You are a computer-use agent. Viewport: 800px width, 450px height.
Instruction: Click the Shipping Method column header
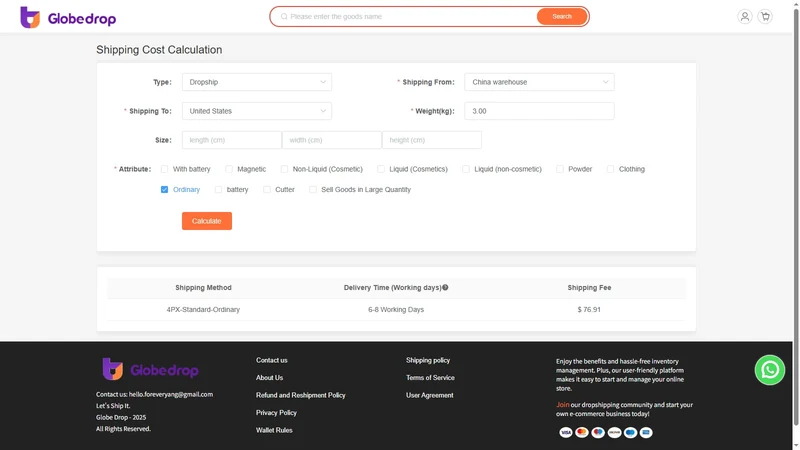tap(203, 288)
